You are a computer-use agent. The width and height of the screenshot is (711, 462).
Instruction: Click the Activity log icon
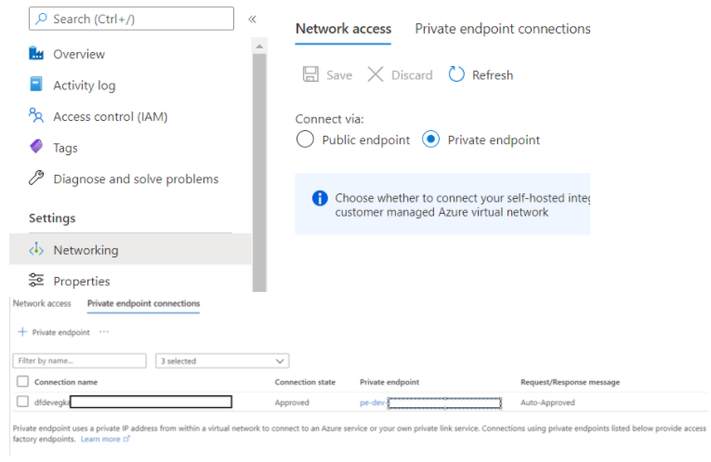pos(37,85)
